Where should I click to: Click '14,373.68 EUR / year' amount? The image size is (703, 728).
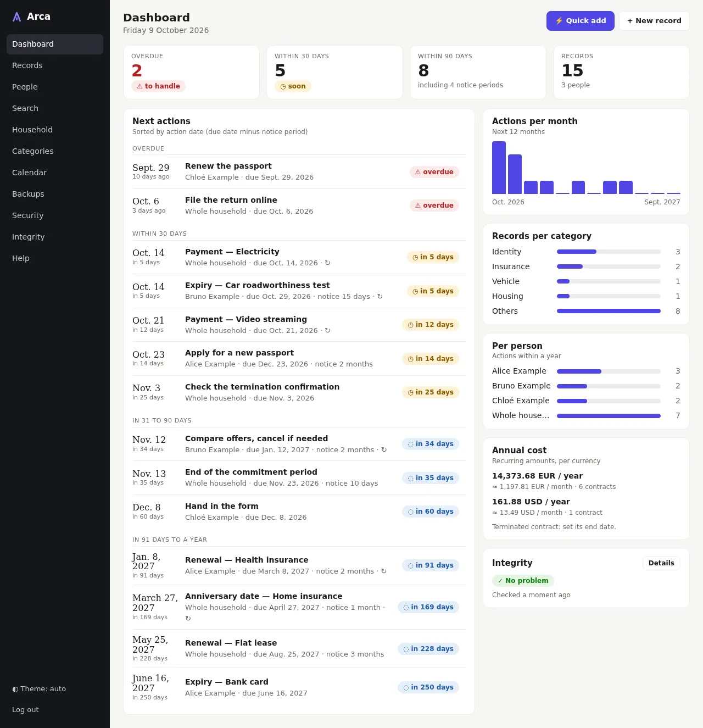coord(537,476)
